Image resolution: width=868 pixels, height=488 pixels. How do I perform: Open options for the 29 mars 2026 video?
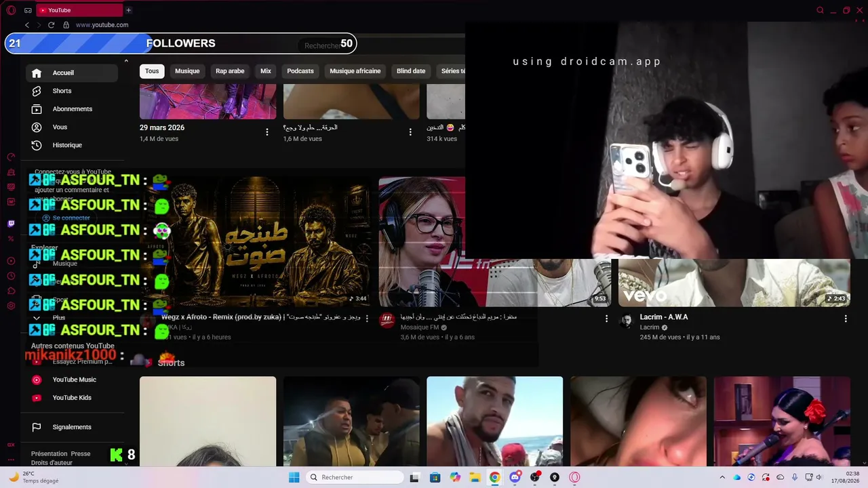point(267,132)
